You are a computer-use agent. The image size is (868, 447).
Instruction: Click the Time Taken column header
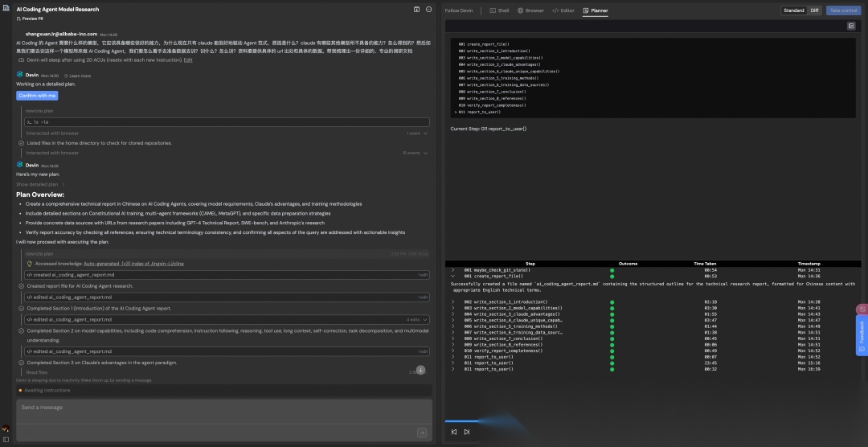tap(705, 264)
